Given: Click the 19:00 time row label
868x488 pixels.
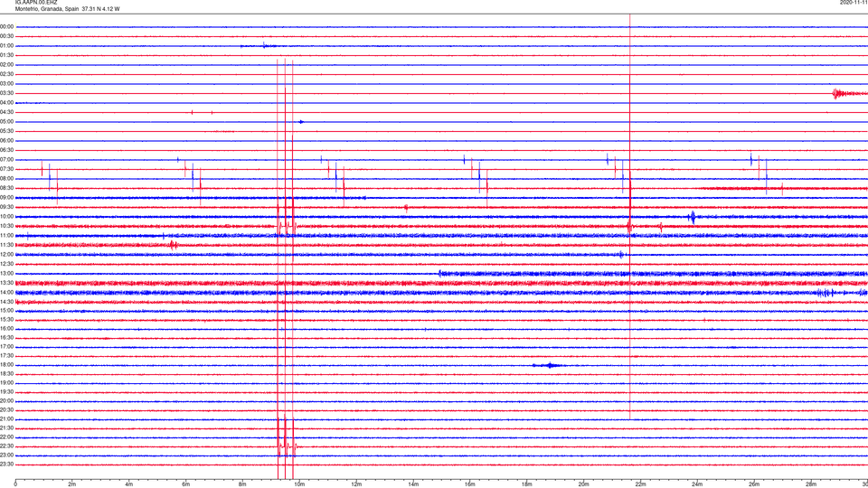Looking at the screenshot, I should coord(7,383).
